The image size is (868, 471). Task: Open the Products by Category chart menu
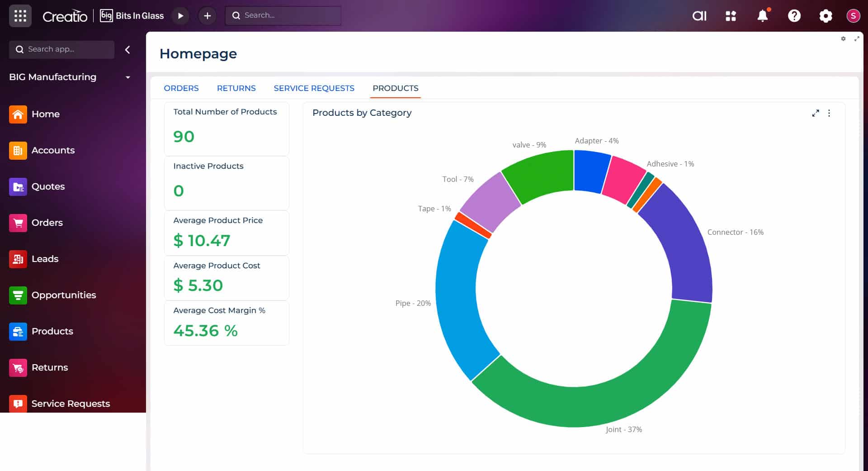click(x=830, y=113)
